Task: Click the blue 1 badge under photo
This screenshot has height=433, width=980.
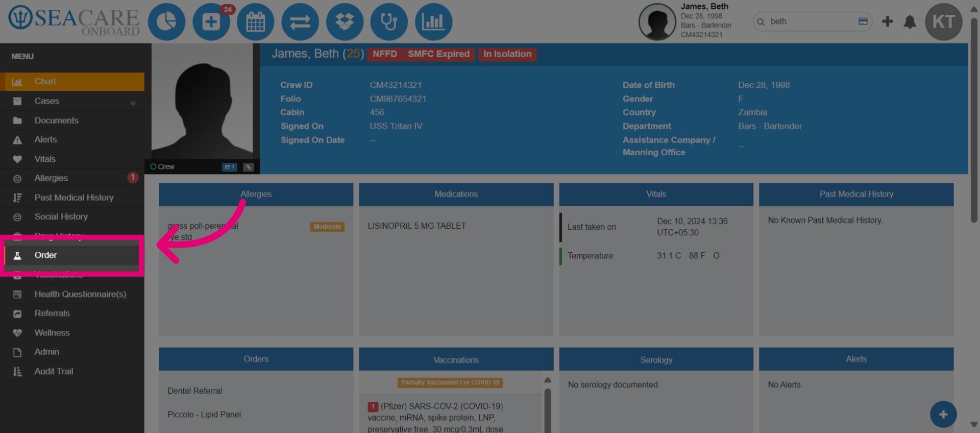Action: (230, 167)
